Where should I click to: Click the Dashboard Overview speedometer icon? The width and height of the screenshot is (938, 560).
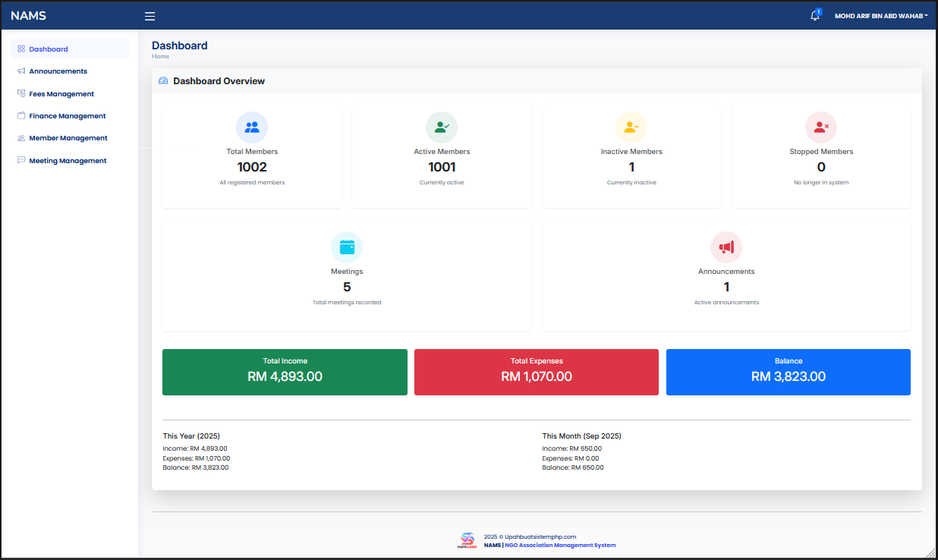coord(163,80)
